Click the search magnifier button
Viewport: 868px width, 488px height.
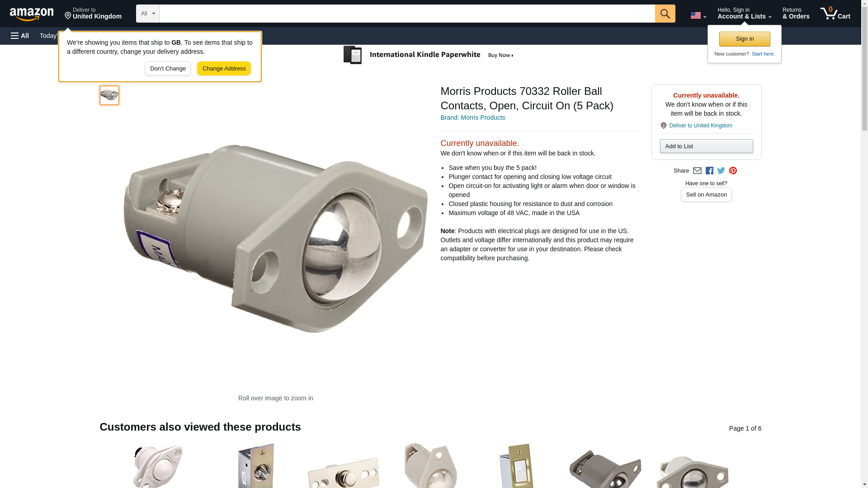tap(665, 14)
